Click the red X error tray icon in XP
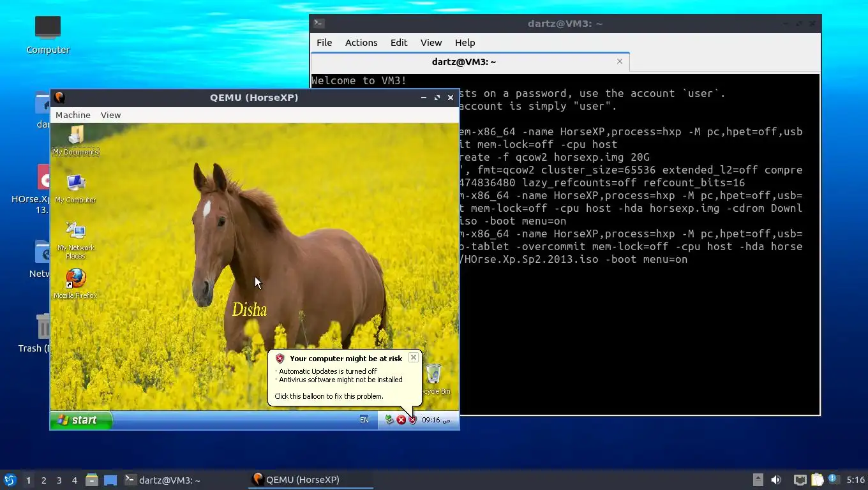This screenshot has width=868, height=490. pyautogui.click(x=401, y=420)
